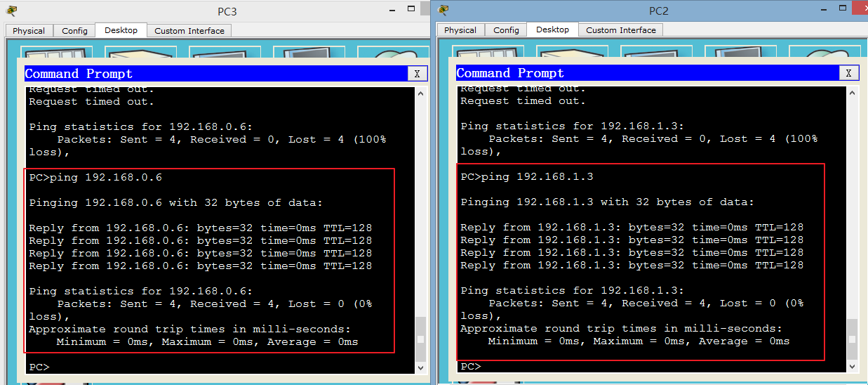Close the Command Prompt in PC2
868x385 pixels.
point(848,73)
